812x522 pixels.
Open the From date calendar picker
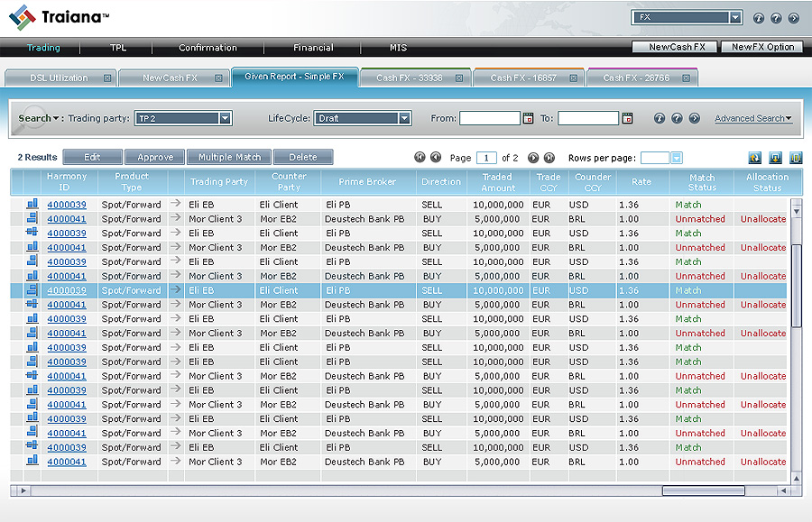(x=528, y=118)
